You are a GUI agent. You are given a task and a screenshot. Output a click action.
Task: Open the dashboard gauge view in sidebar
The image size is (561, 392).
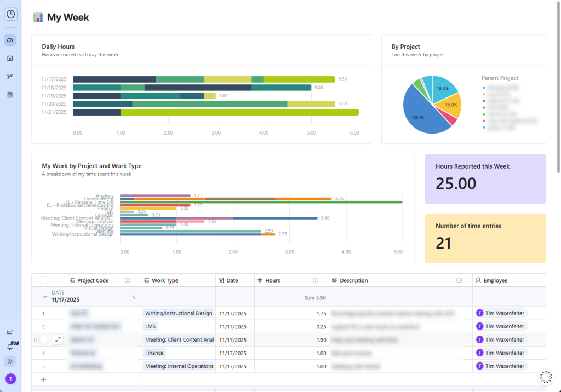pyautogui.click(x=10, y=40)
